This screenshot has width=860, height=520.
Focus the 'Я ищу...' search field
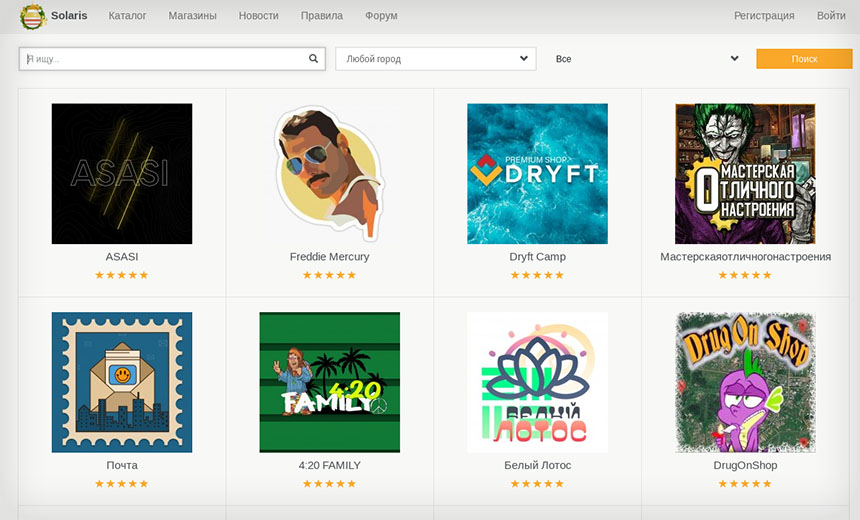tap(165, 59)
